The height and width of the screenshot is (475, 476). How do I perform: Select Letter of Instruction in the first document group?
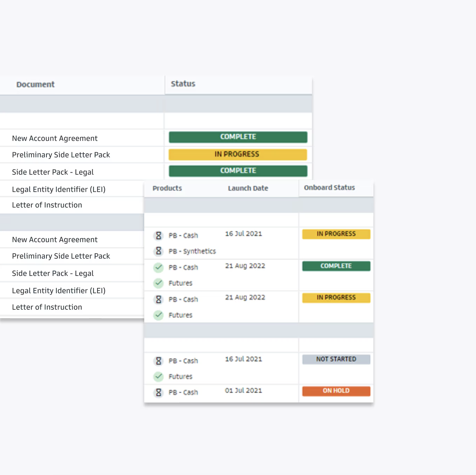pos(47,205)
